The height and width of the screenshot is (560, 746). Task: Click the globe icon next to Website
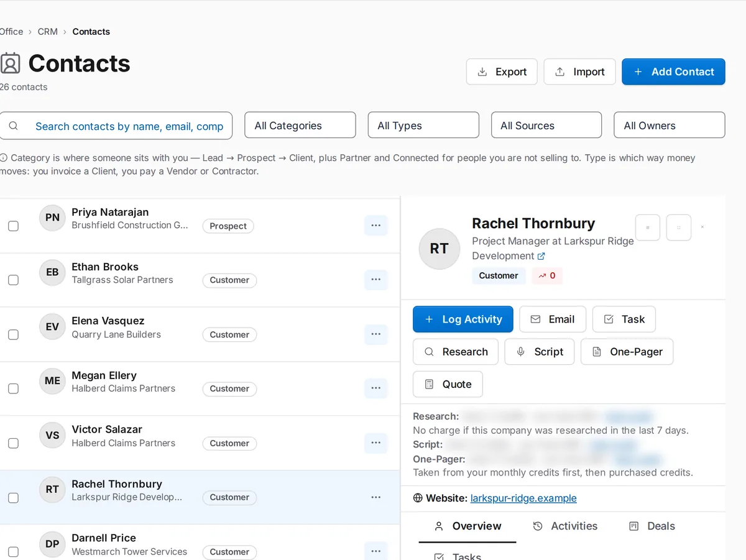[418, 498]
